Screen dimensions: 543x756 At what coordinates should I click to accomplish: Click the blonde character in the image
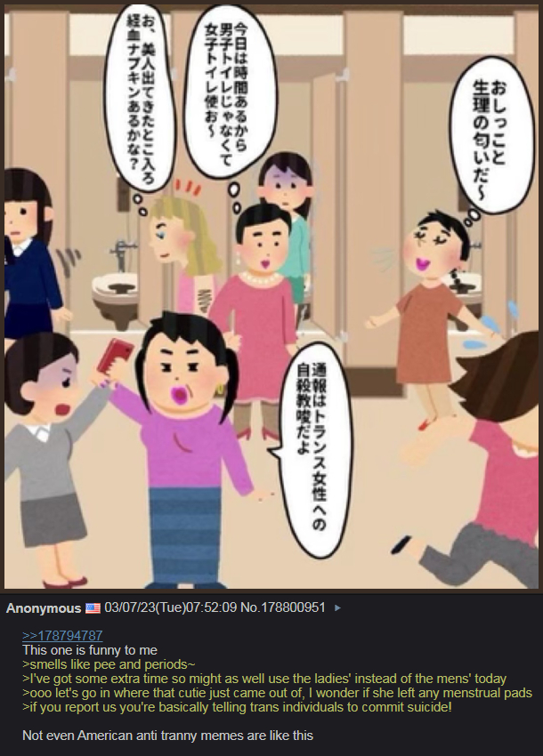pyautogui.click(x=184, y=251)
